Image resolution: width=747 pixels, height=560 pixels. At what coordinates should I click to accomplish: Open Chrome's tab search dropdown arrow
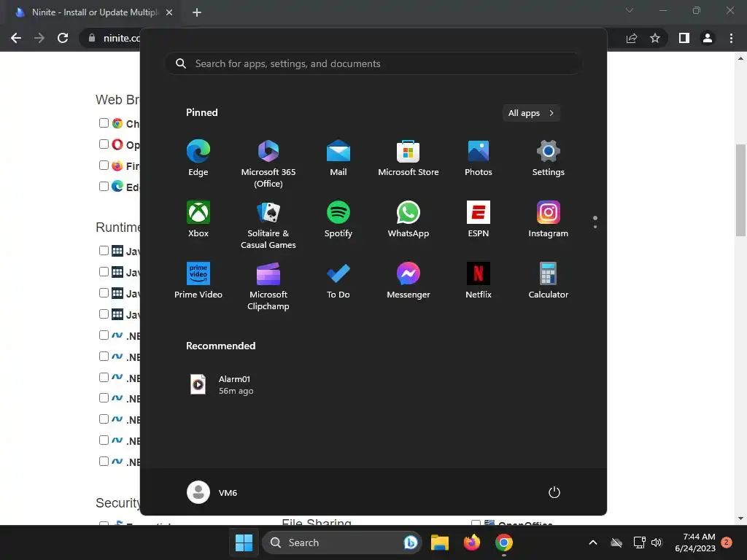click(630, 10)
